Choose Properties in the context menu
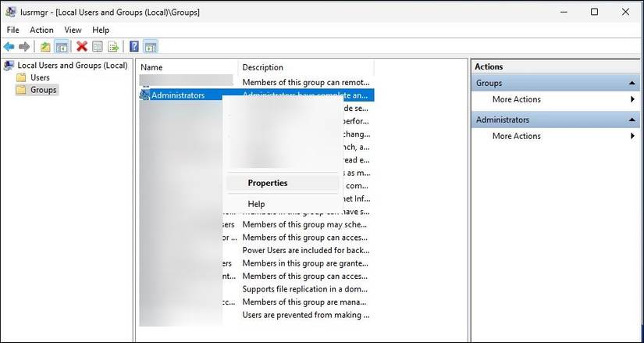This screenshot has width=644, height=343. point(283,183)
